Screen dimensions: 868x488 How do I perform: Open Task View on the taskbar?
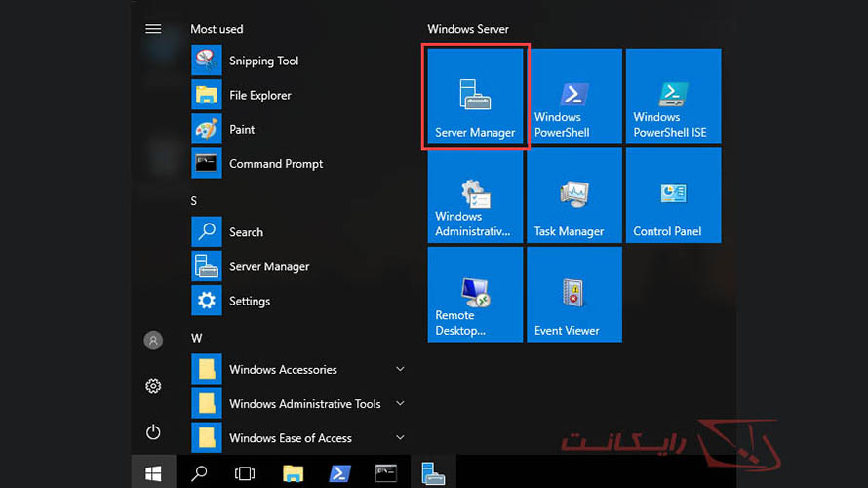(x=245, y=473)
